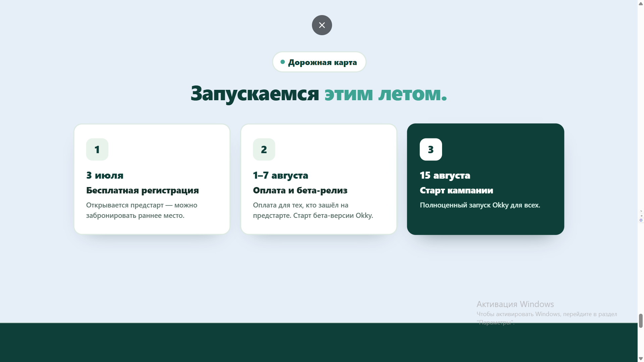Click the page scrollbar down arrow
The height and width of the screenshot is (362, 644).
pos(641,359)
